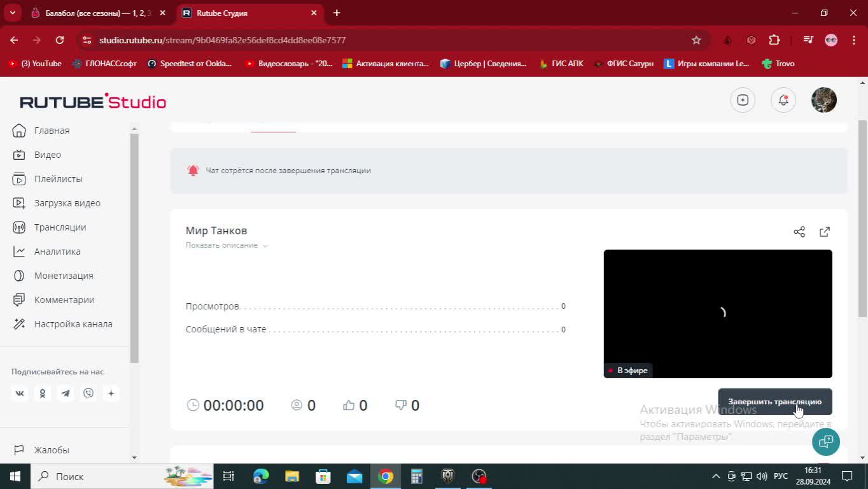Viewport: 868px width, 489px height.
Task: Open the ГИС АПК bookmark
Action: click(x=561, y=64)
